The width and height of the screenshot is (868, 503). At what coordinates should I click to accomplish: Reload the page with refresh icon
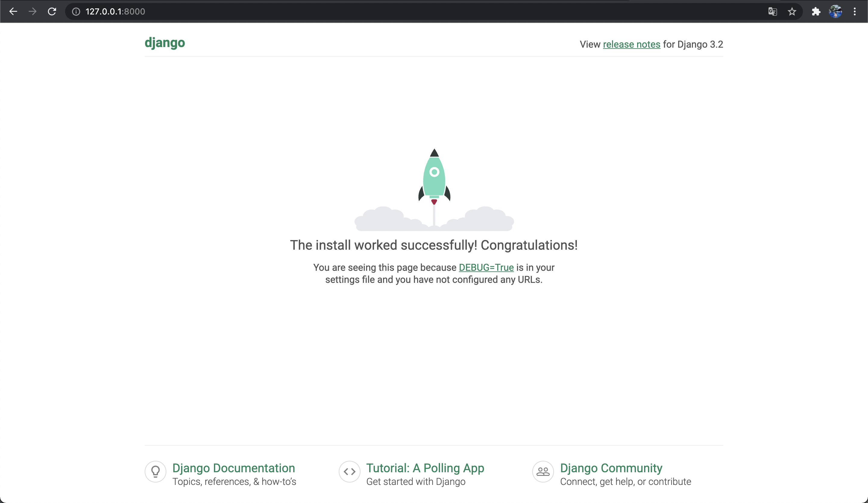[52, 11]
